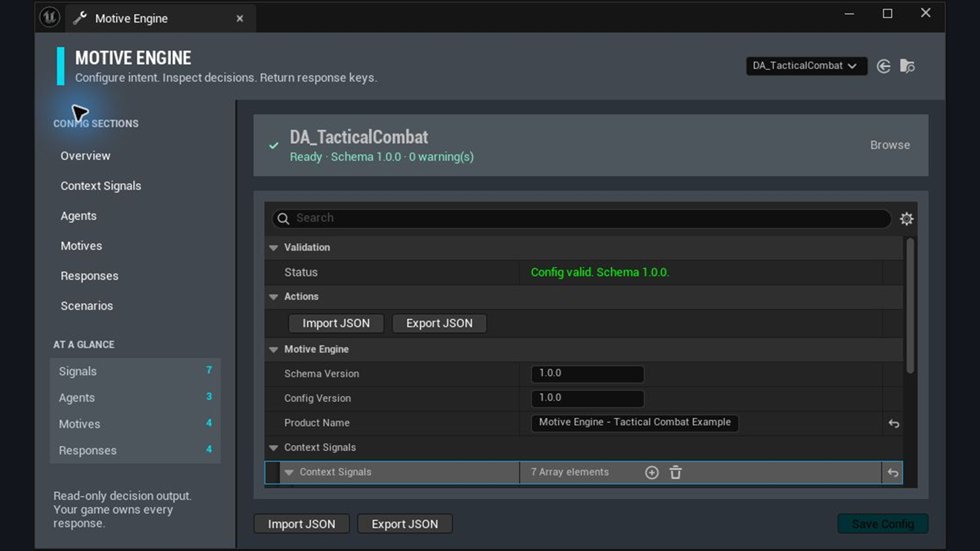Image resolution: width=980 pixels, height=551 pixels.
Task: Click bottom Import JSON button
Action: (302, 524)
